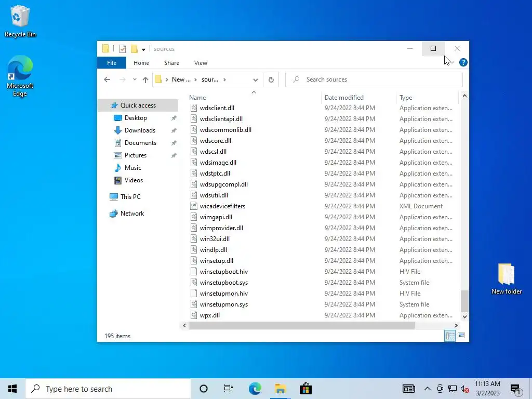The width and height of the screenshot is (532, 399).
Task: Select the winsetupmon.sys file
Action: tap(224, 304)
